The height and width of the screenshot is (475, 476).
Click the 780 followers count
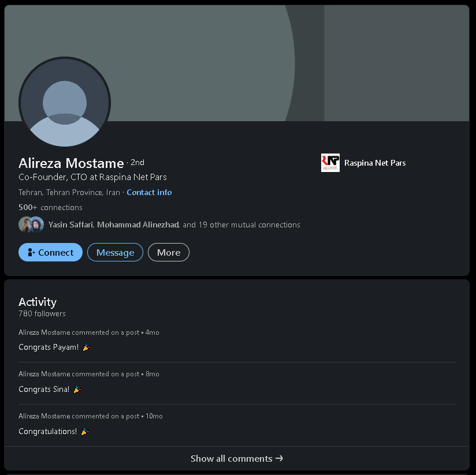point(42,314)
